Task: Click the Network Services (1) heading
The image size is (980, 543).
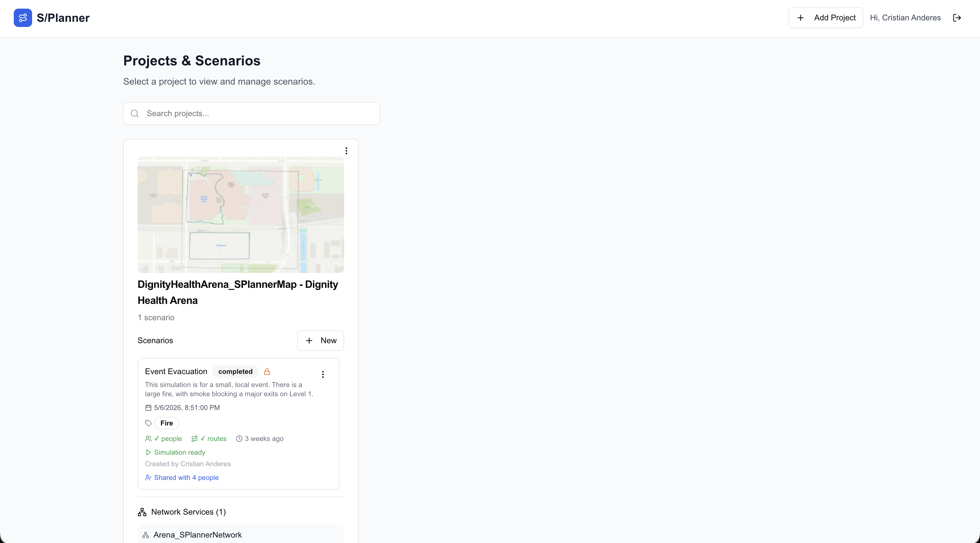Action: pyautogui.click(x=188, y=512)
